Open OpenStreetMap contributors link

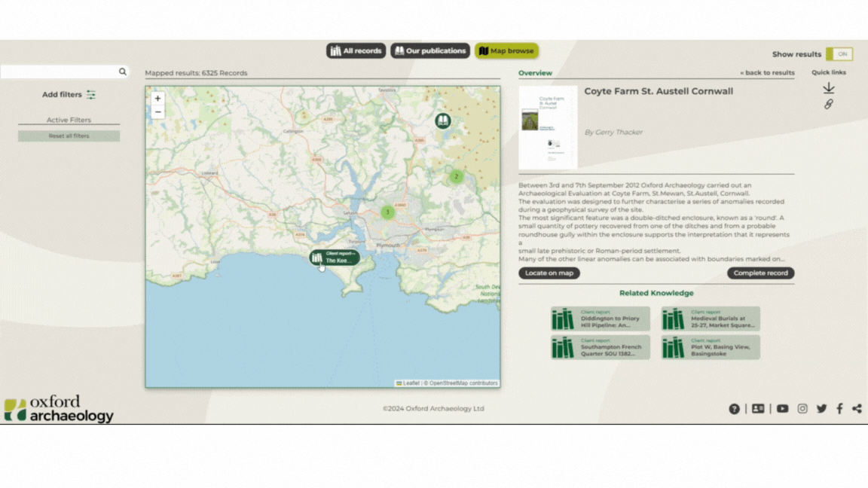[463, 383]
